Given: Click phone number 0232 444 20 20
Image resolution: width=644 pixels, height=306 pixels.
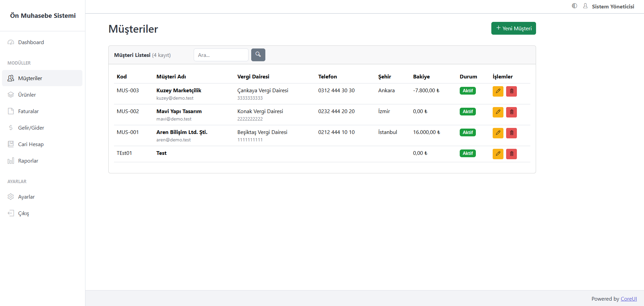Looking at the screenshot, I should coord(336,111).
